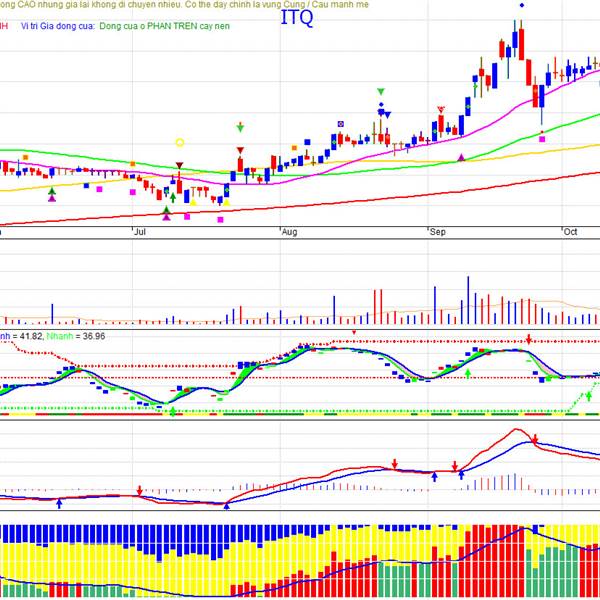The image size is (600, 600).
Task: Click the green up arrow at the oscillator base in early July
Action: [173, 411]
